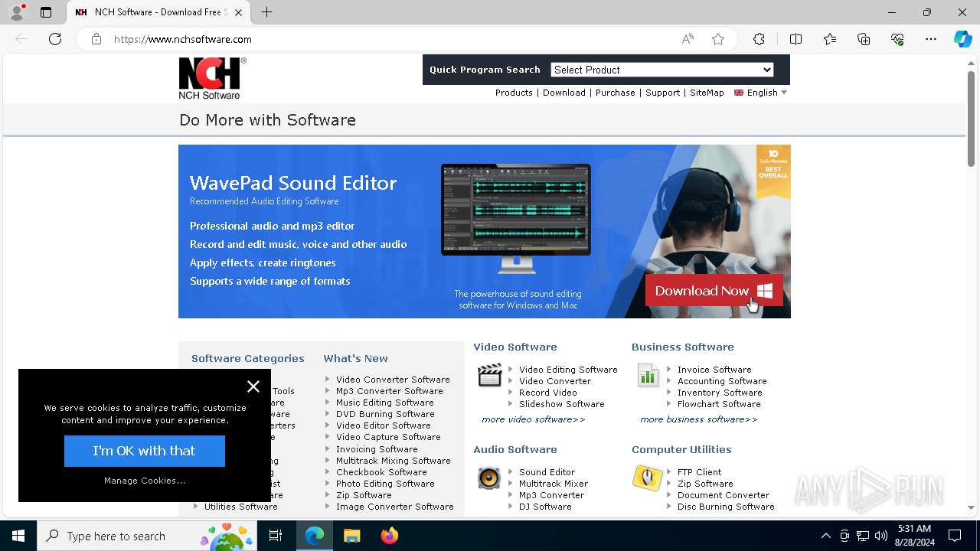Screen dimensions: 980x551
Task: Click the Download Now button
Action: (714, 291)
